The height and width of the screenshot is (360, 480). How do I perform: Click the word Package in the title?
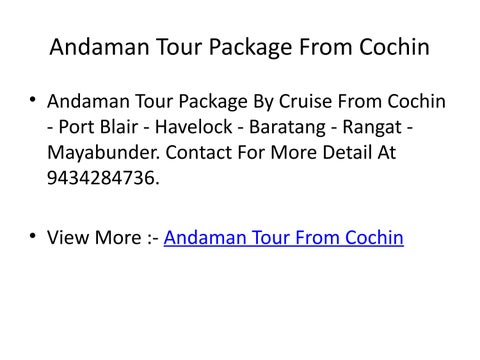(x=250, y=48)
